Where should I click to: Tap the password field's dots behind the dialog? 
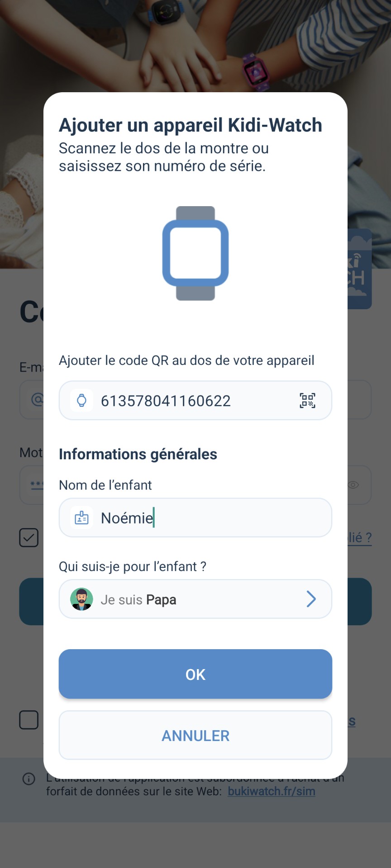coord(36,485)
